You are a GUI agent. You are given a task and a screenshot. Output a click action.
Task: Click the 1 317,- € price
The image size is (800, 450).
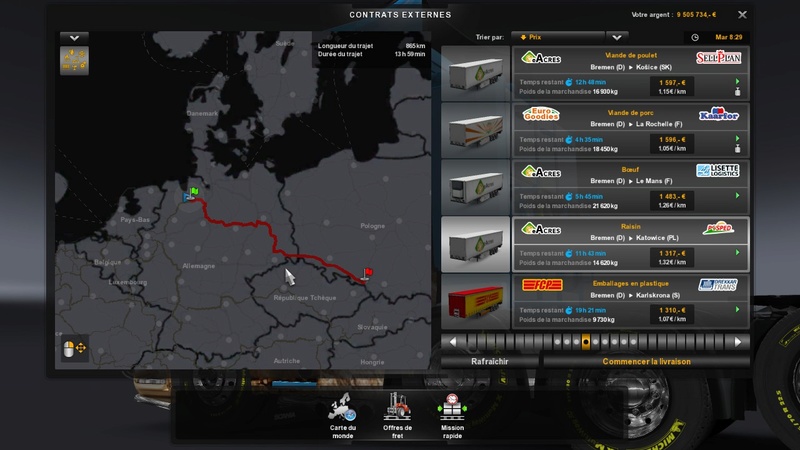[672, 254]
